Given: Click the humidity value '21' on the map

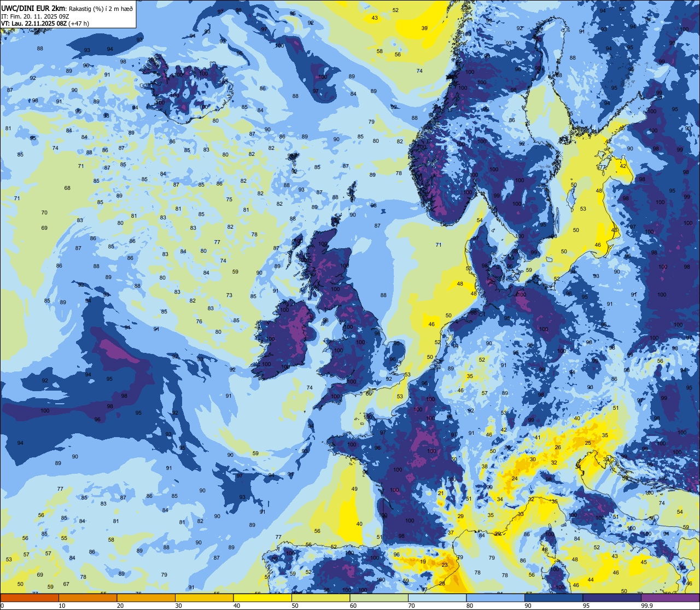Looking at the screenshot, I should [x=441, y=493].
